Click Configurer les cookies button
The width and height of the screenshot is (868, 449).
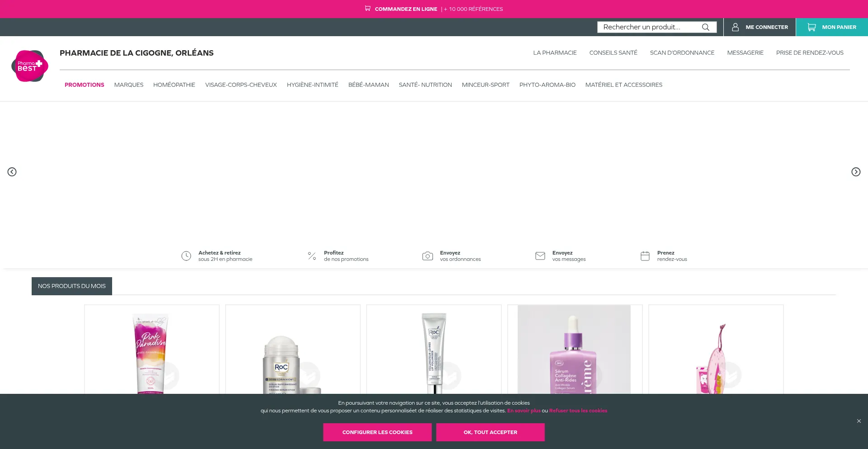(x=377, y=432)
